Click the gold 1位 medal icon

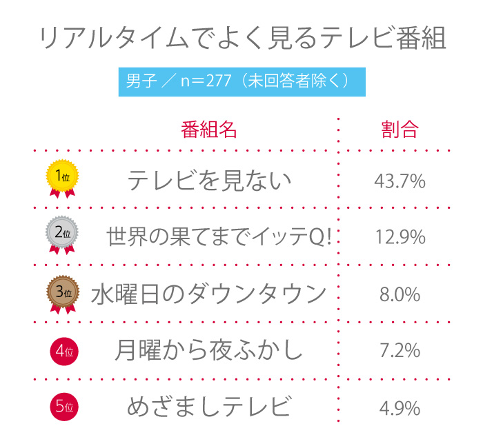click(62, 176)
